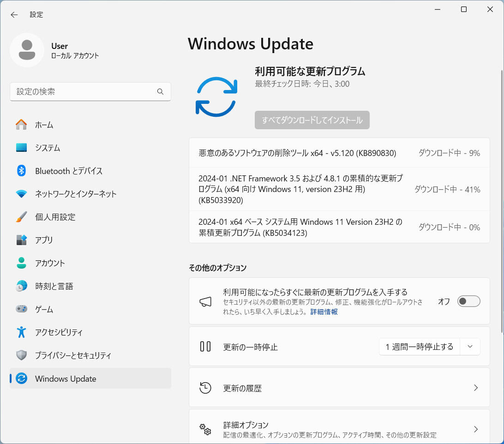Open the 詳細情報 link
The width and height of the screenshot is (504, 444).
pyautogui.click(x=324, y=312)
